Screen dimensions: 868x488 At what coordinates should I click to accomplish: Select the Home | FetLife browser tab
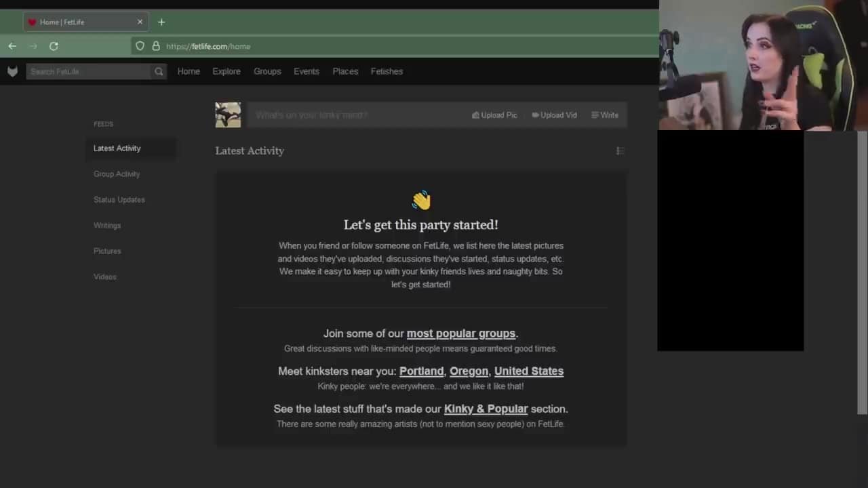85,22
